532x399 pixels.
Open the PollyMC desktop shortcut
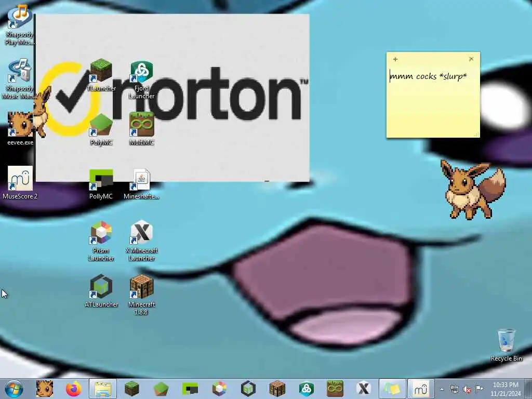coord(101,184)
